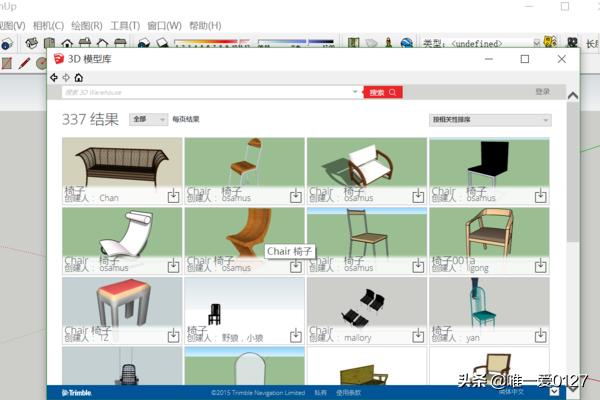Screen dimensions: 600x400
Task: Go to the 3D Warehouse home page
Action: [x=78, y=77]
